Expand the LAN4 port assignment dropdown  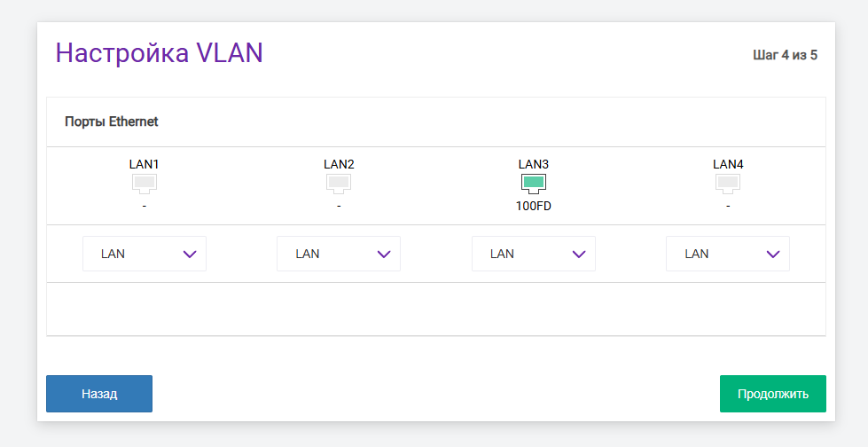728,254
